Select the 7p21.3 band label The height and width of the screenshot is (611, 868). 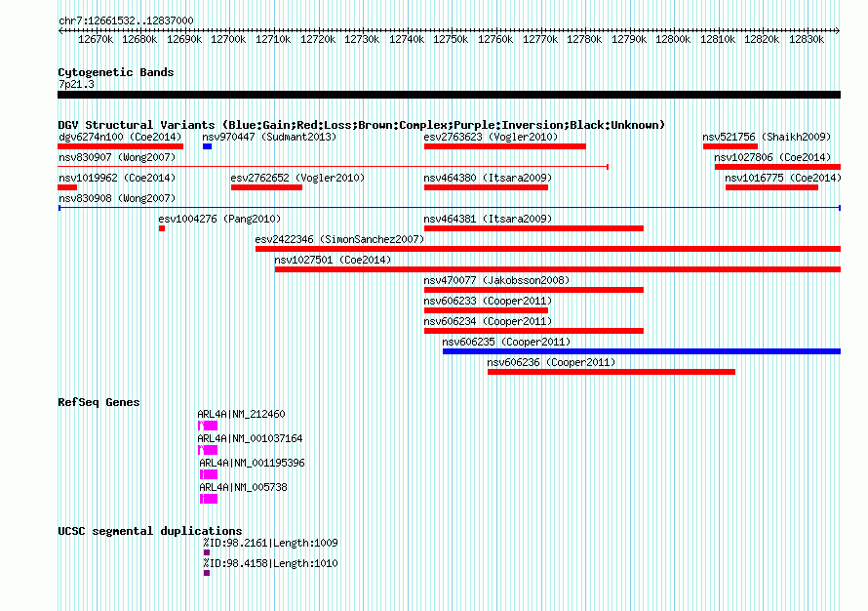[76, 84]
